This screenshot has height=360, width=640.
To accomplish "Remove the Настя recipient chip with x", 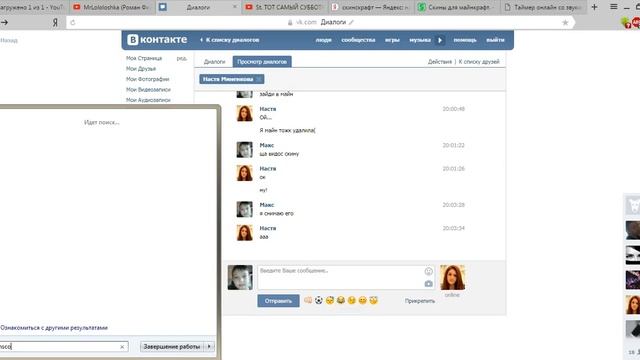I will [259, 79].
